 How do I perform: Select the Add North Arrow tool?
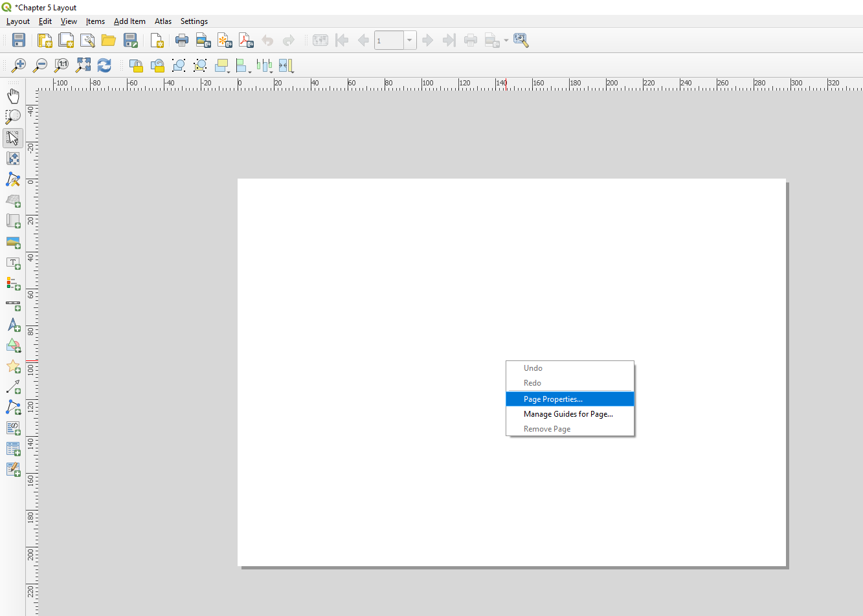(x=13, y=325)
